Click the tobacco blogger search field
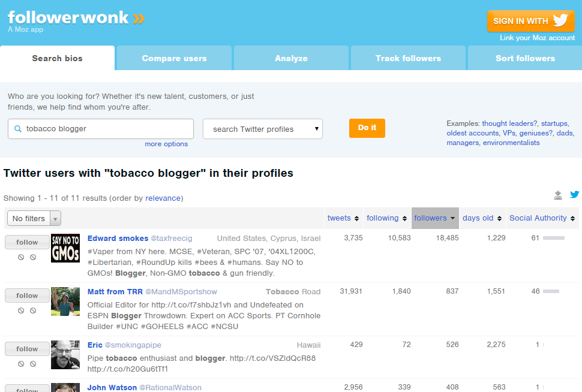582x392 pixels. point(101,129)
